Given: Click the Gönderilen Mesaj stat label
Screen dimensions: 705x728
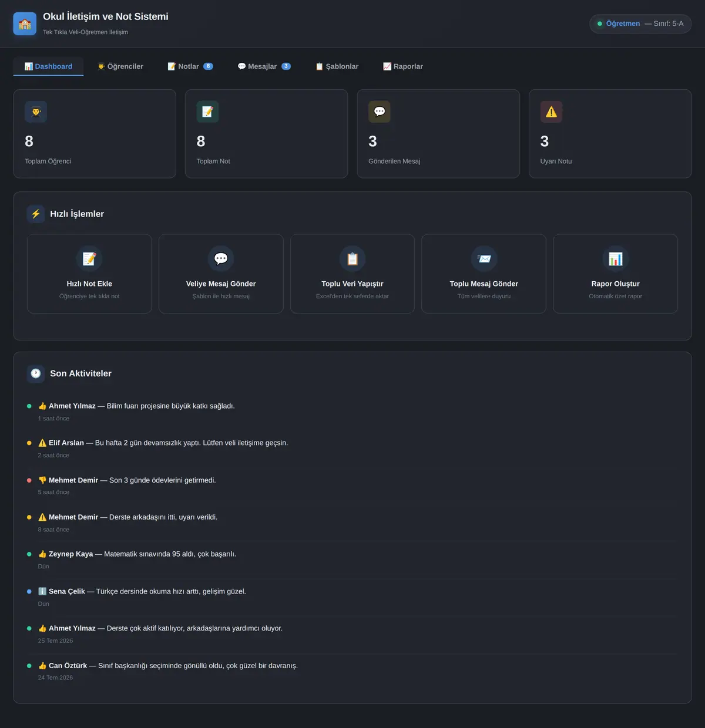Looking at the screenshot, I should (x=394, y=161).
